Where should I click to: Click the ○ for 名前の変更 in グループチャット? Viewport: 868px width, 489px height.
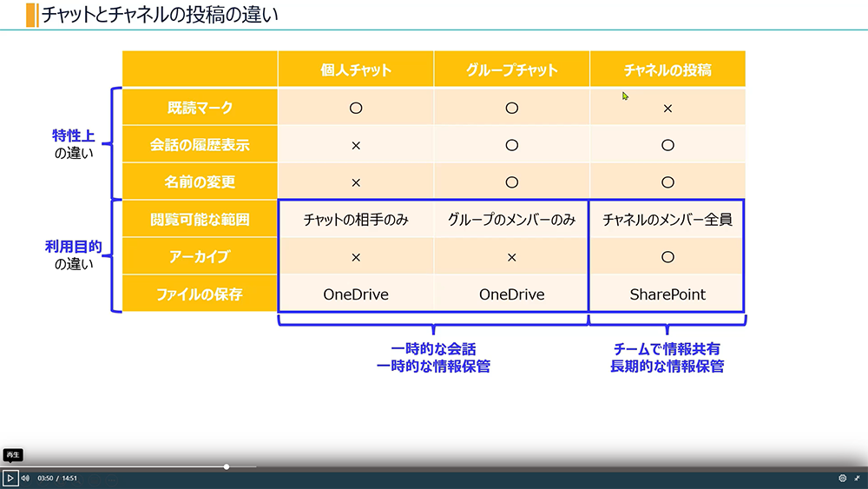coord(511,182)
